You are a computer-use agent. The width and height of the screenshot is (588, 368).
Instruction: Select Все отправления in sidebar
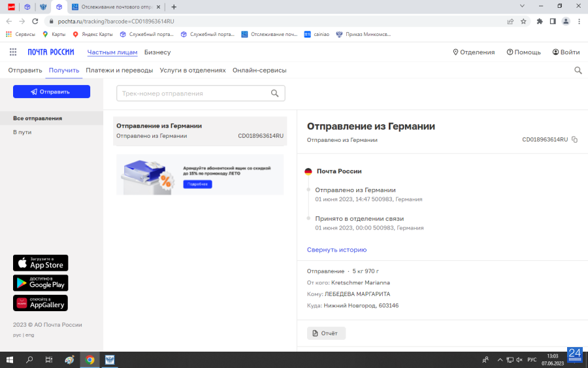pyautogui.click(x=52, y=118)
